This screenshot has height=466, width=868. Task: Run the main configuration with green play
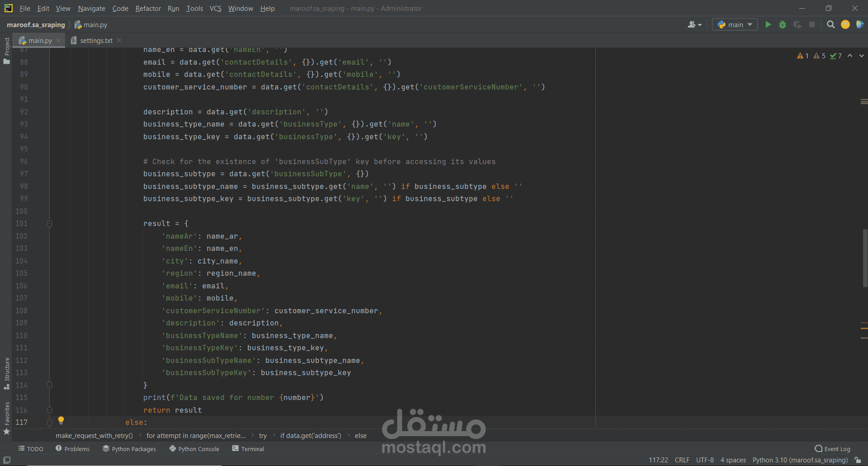(x=768, y=24)
